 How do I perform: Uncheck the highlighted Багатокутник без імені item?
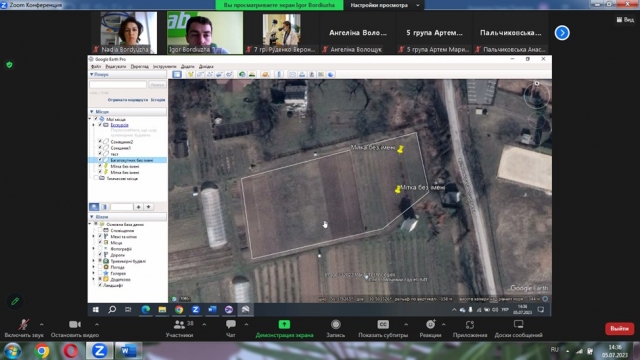click(x=100, y=160)
